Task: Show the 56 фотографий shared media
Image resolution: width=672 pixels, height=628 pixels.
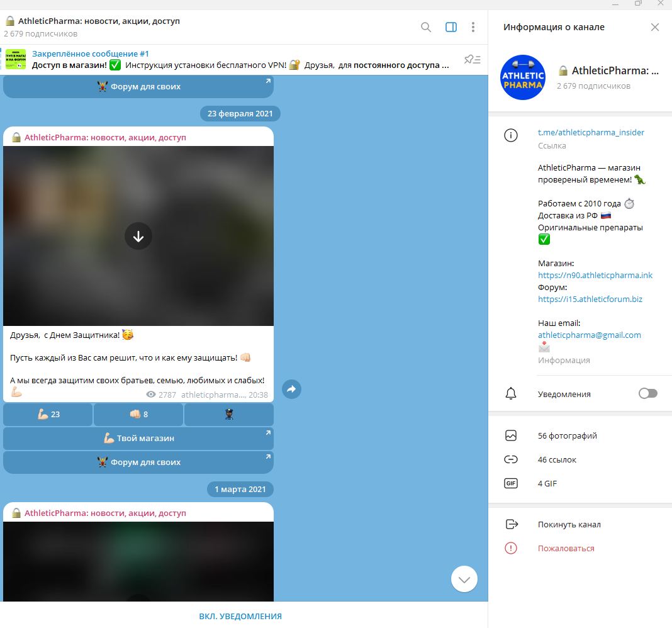Action: pyautogui.click(x=567, y=435)
